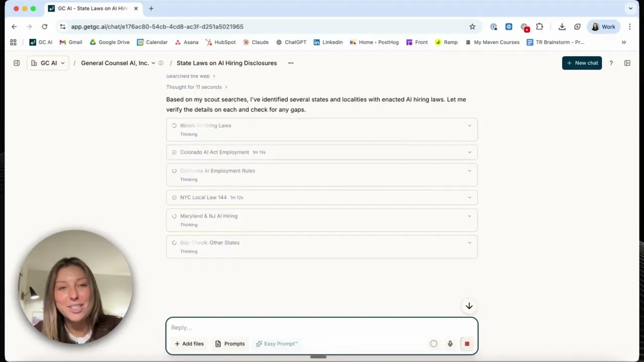The height and width of the screenshot is (362, 644).
Task: Close the GC AI browser tab
Action: click(136, 9)
